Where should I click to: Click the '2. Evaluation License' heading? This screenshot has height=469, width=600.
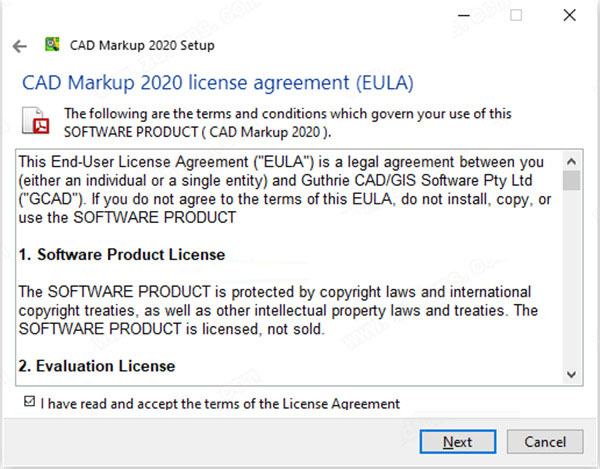[97, 366]
